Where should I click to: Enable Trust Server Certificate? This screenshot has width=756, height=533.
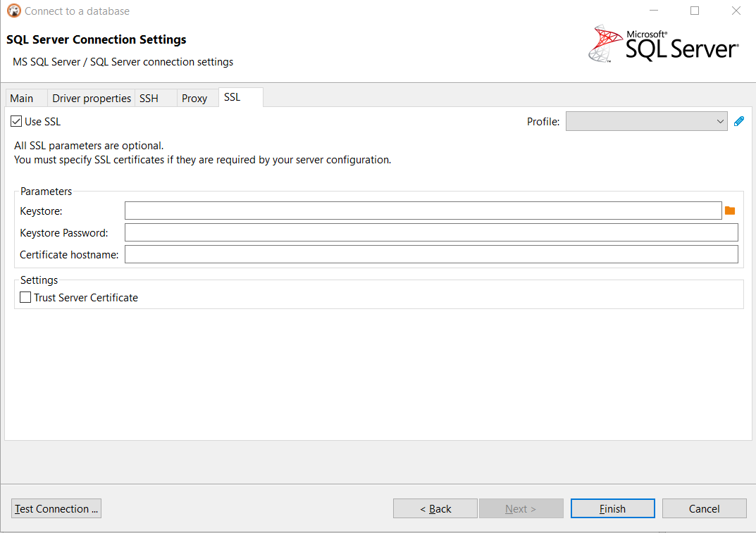[25, 296]
